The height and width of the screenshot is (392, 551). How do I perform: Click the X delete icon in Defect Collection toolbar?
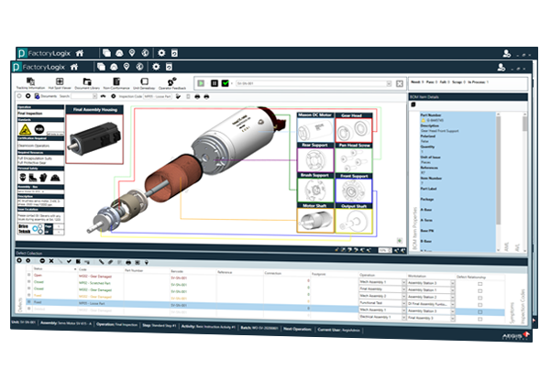[x=51, y=261]
